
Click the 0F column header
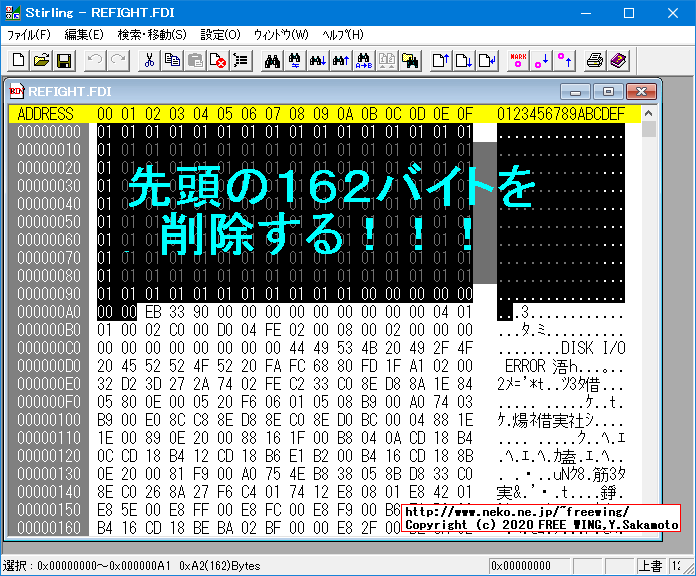(x=465, y=114)
